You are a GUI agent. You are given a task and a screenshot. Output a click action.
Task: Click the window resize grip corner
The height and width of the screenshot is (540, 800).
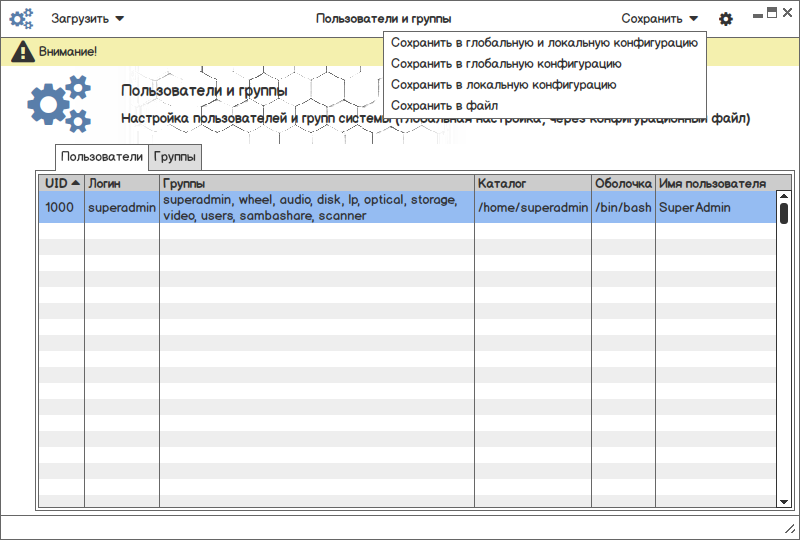[x=789, y=528]
